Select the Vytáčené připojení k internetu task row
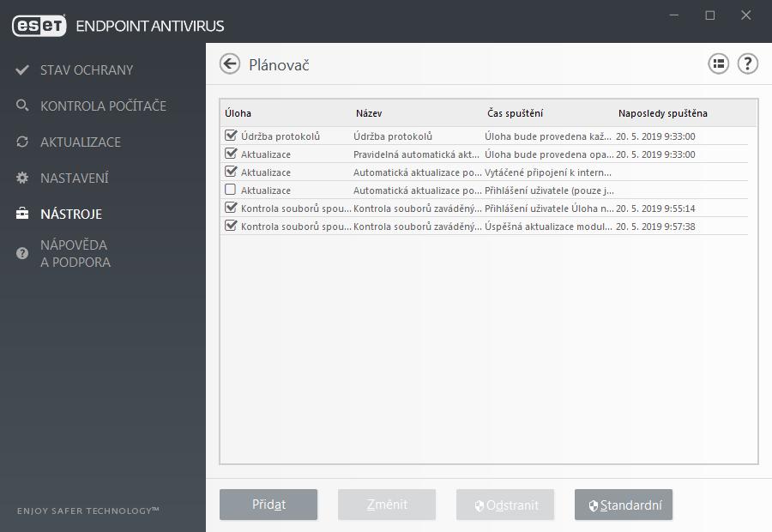The width and height of the screenshot is (772, 532). pos(484,172)
